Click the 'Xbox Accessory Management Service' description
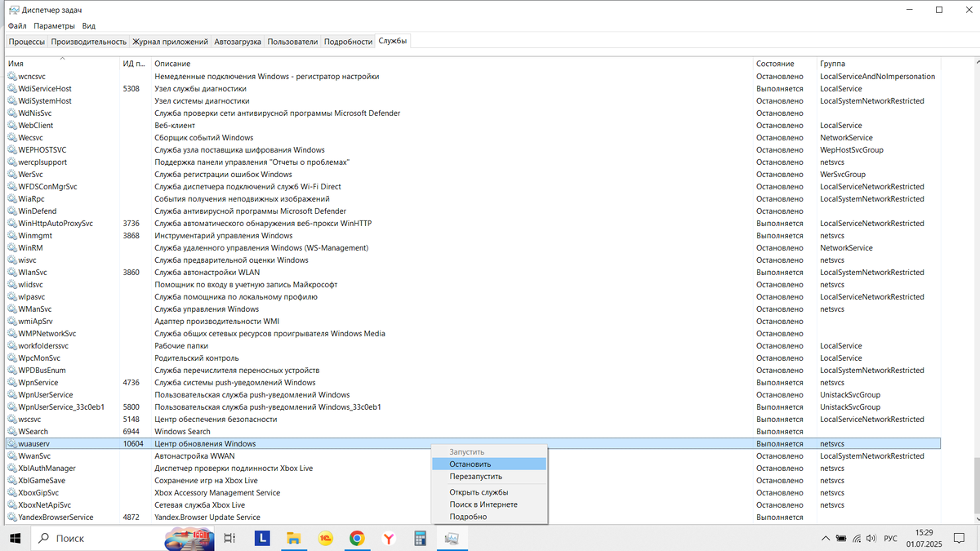Viewport: 980px width, 551px height. [x=217, y=493]
